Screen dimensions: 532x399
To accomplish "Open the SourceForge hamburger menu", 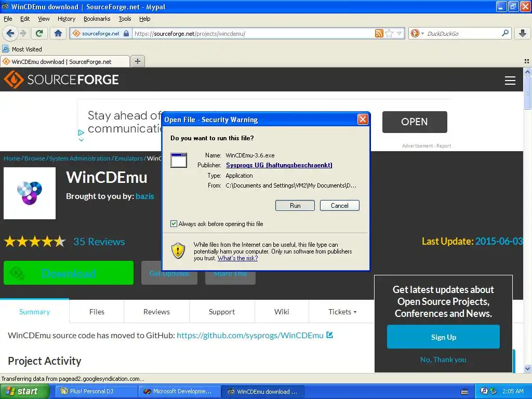I will [510, 80].
